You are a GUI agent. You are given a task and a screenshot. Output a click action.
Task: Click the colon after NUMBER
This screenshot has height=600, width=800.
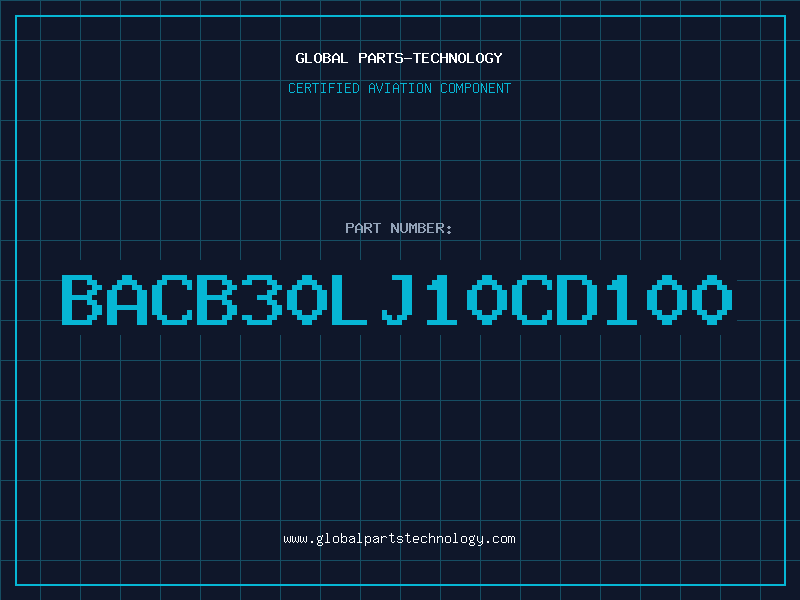point(448,230)
